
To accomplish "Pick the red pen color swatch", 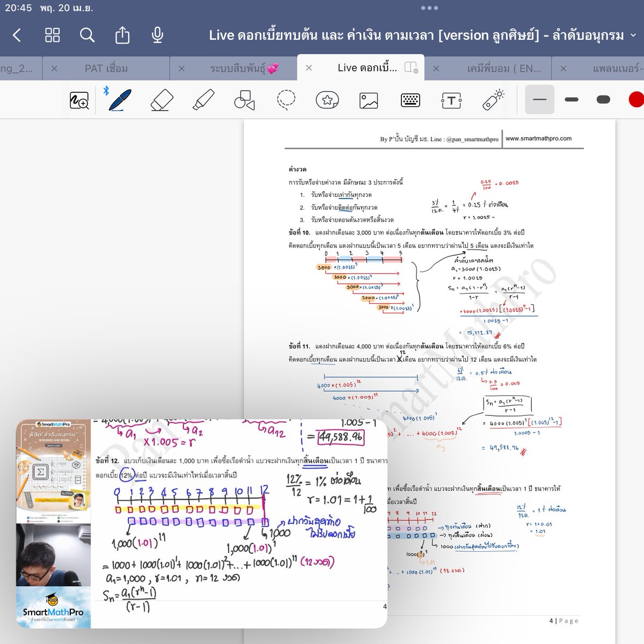I will point(636,99).
